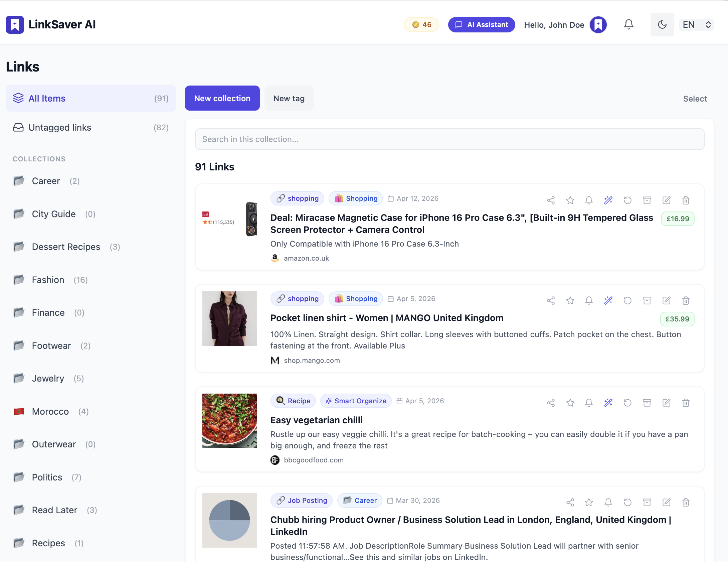Share the Miracase iPhone case link

point(551,200)
